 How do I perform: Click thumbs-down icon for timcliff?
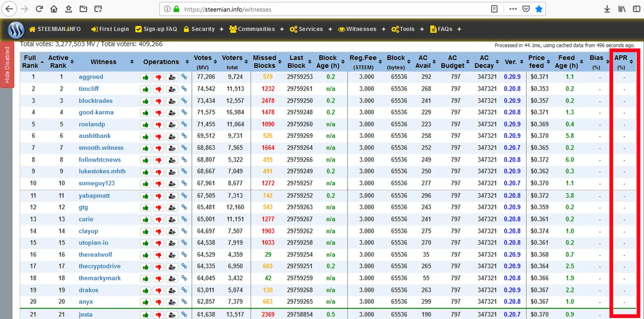[x=158, y=89]
